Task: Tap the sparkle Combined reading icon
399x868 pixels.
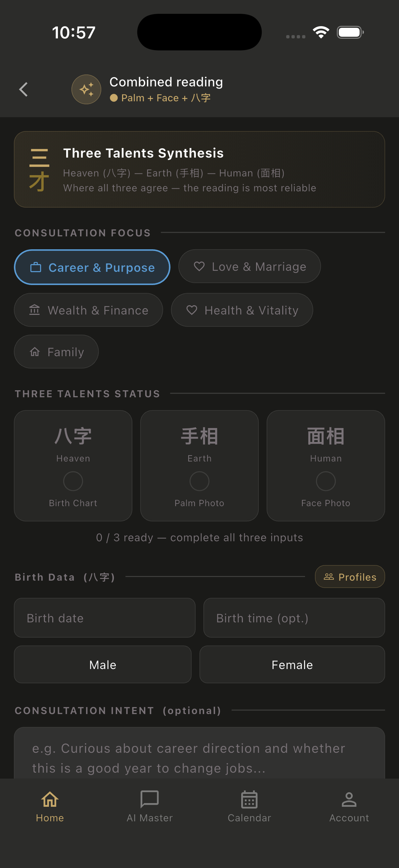Action: pyautogui.click(x=86, y=89)
